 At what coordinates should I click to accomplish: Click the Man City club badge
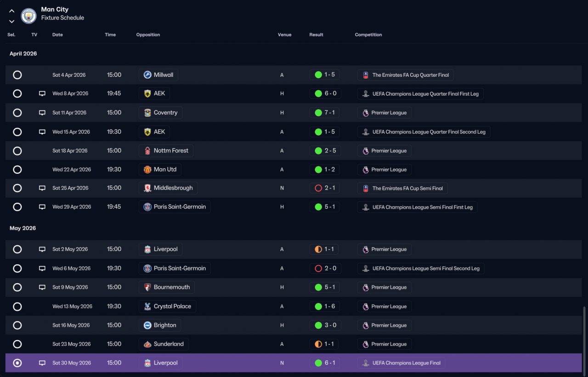click(29, 16)
